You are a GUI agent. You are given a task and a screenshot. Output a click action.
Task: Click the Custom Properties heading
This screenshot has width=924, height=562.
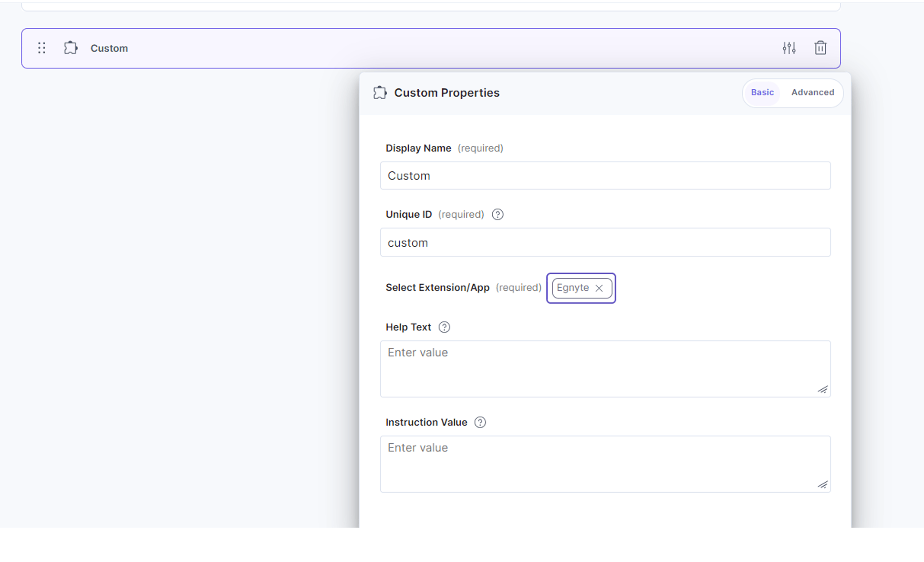447,92
